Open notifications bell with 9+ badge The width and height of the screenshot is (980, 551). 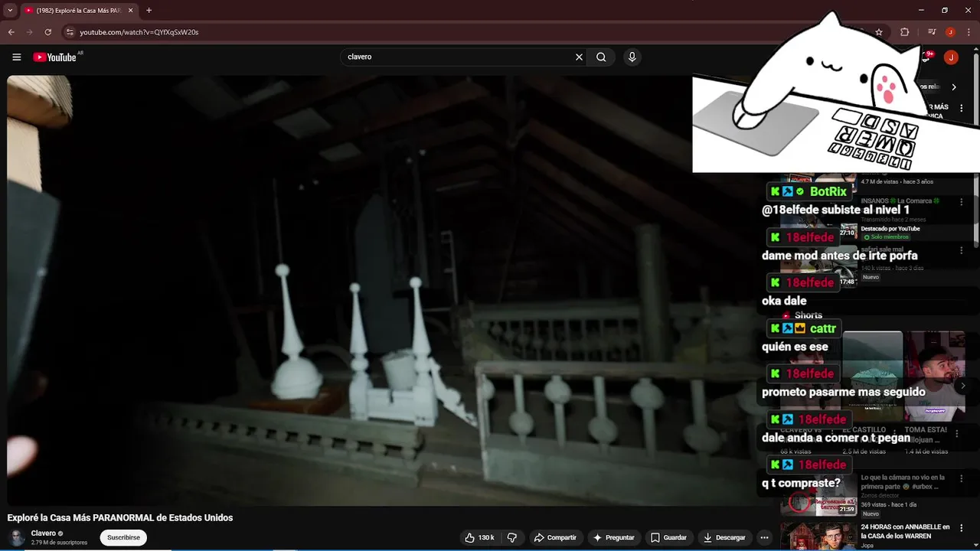pyautogui.click(x=926, y=57)
